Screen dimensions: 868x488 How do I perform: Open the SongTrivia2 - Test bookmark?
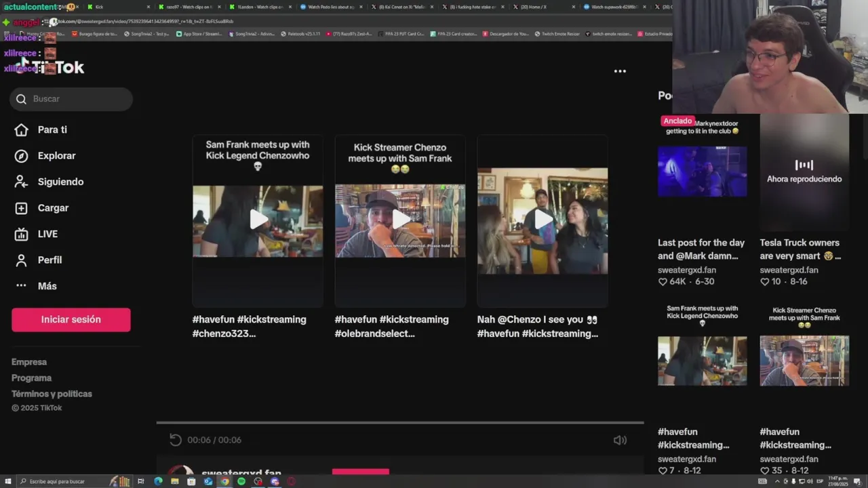[x=146, y=34]
